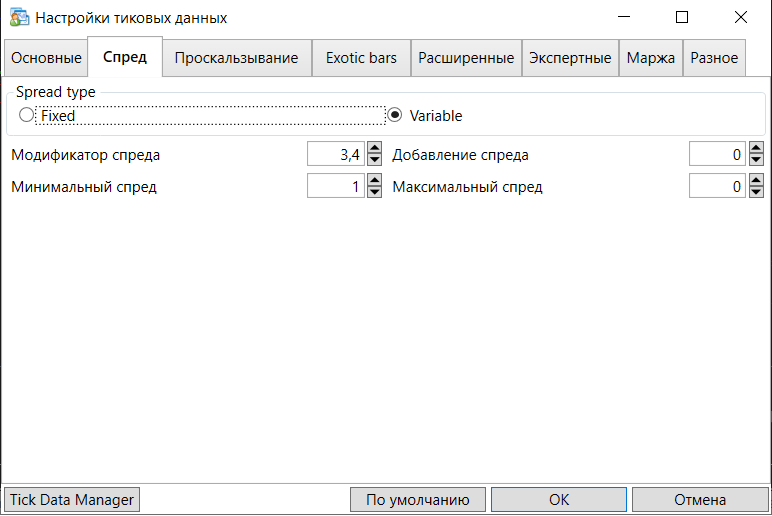Open Tick Data Manager

[x=72, y=500]
